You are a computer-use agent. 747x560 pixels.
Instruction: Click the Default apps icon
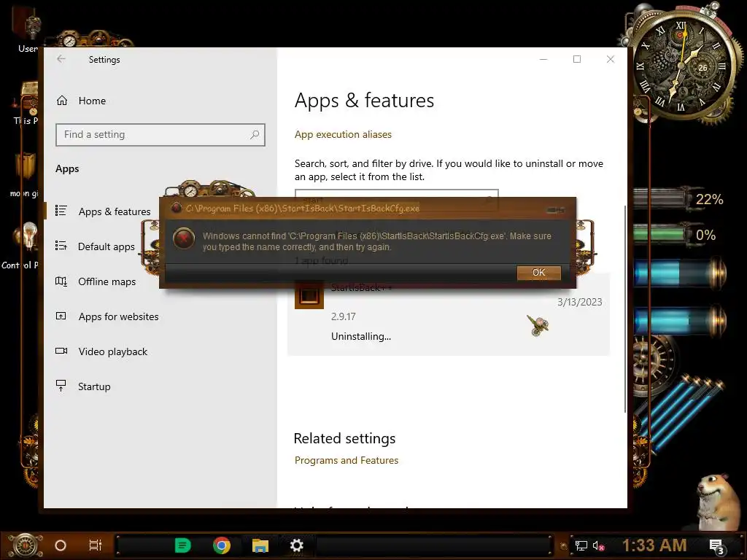tap(61, 246)
